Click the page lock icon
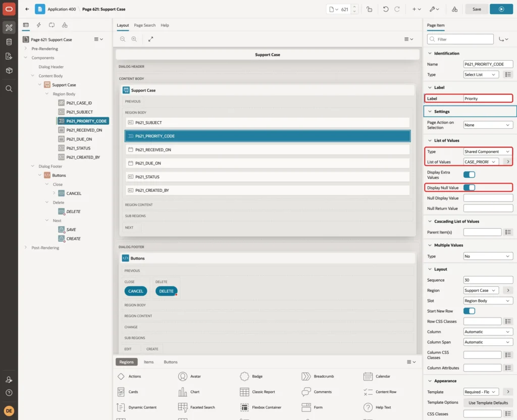 point(369,9)
